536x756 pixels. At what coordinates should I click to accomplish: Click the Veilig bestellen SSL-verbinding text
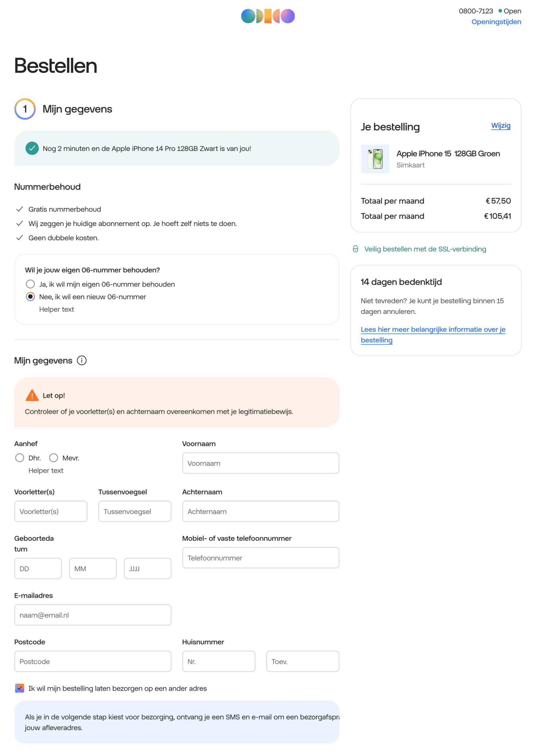[425, 249]
